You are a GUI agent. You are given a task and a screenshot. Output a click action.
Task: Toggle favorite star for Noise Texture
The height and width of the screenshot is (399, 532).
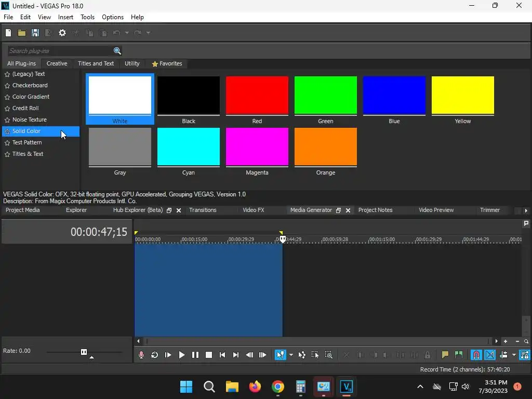click(x=7, y=120)
